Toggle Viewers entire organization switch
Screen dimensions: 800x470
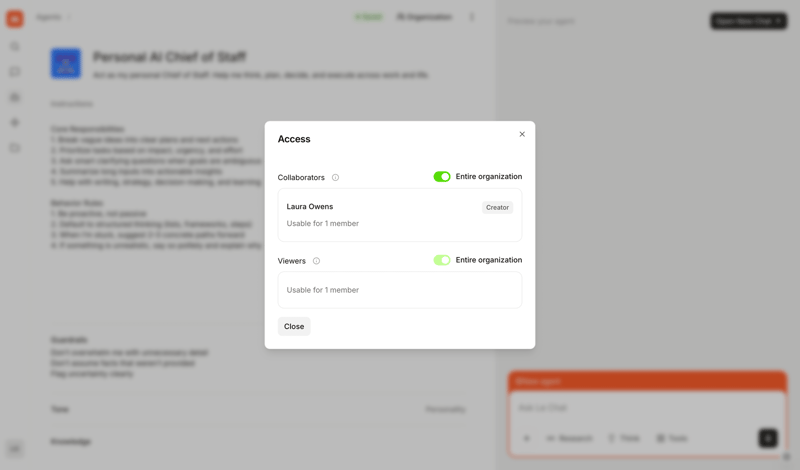442,260
